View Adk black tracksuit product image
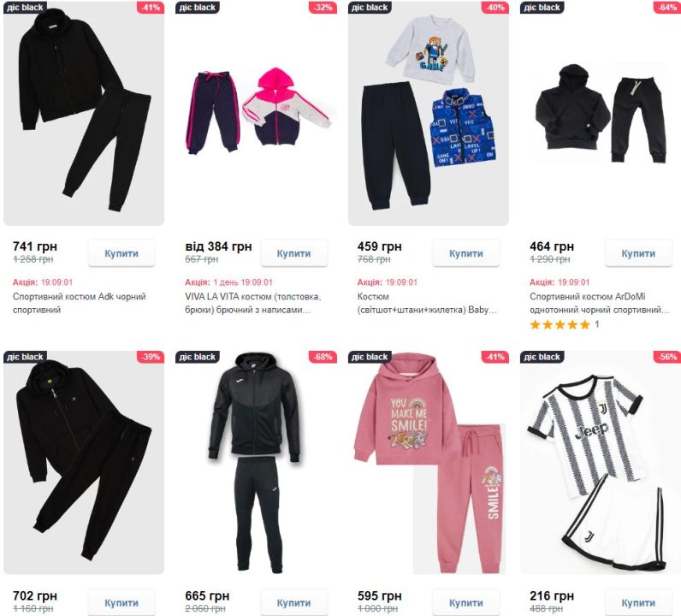The image size is (681, 616). (x=84, y=113)
